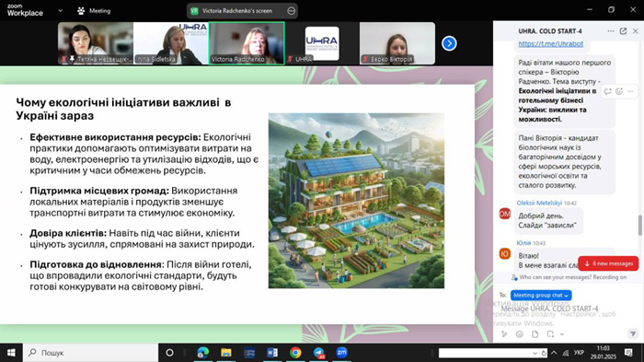The height and width of the screenshot is (362, 644).
Task: Open the chat panel more options ellipsis
Action: (x=611, y=31)
